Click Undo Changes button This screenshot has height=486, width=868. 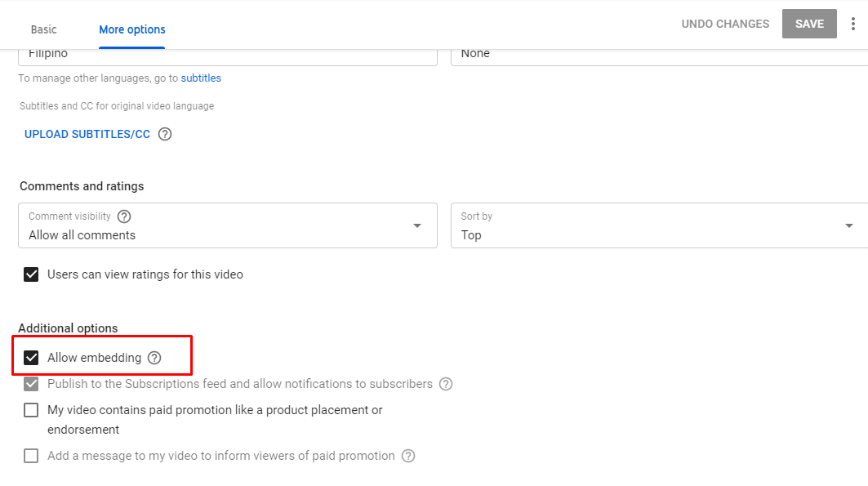725,24
